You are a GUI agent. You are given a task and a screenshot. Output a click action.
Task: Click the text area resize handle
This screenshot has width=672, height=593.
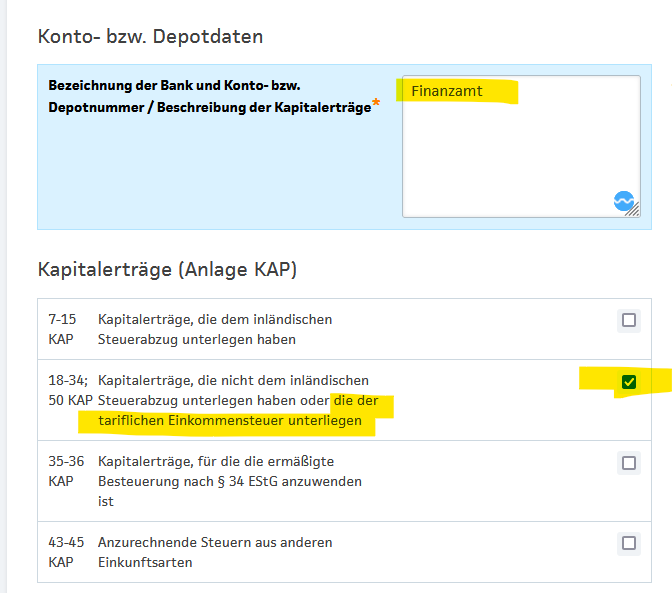pyautogui.click(x=634, y=210)
